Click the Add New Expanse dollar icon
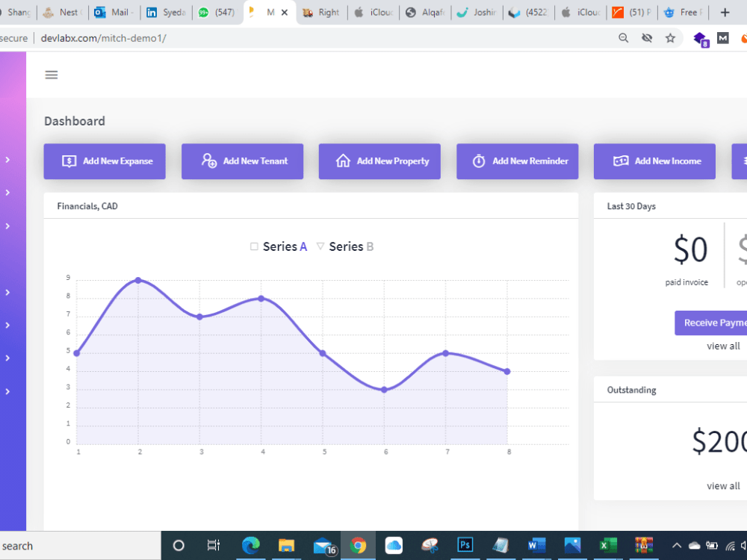The width and height of the screenshot is (747, 560). click(x=69, y=161)
